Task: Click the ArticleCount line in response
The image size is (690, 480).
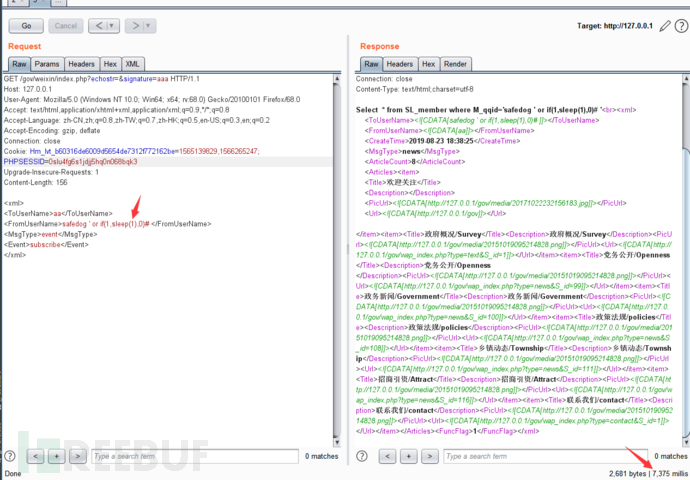Action: 415,162
